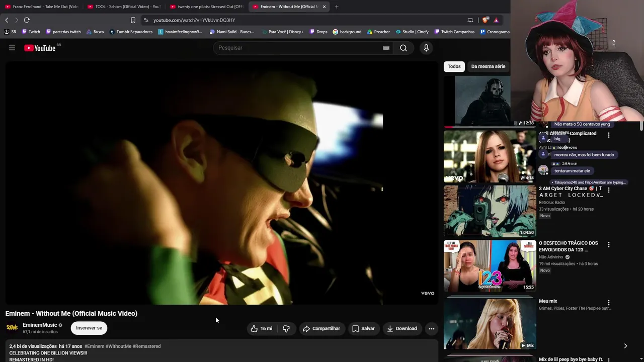Close the Eminem Without Me tab
The width and height of the screenshot is (644, 362).
tap(324, 7)
